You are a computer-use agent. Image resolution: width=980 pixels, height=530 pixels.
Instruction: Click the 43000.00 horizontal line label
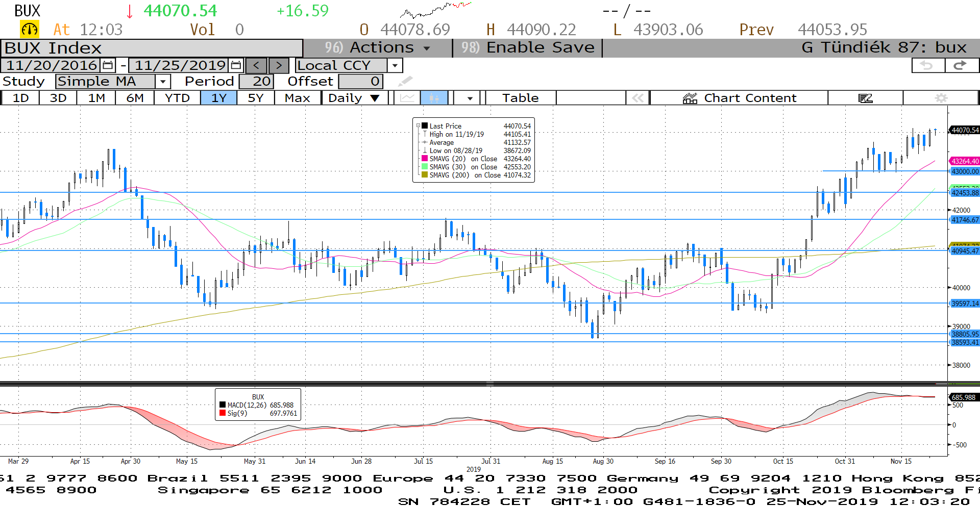pyautogui.click(x=965, y=171)
